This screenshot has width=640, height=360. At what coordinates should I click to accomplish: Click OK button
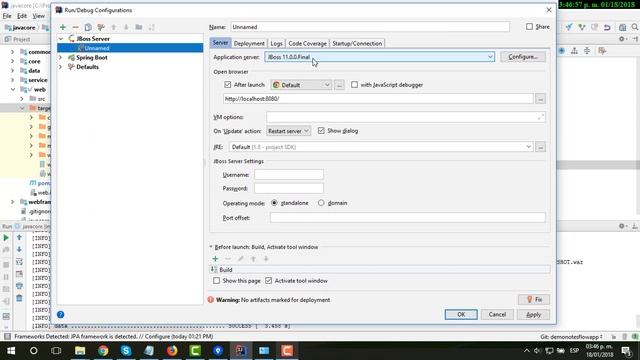pyautogui.click(x=461, y=314)
